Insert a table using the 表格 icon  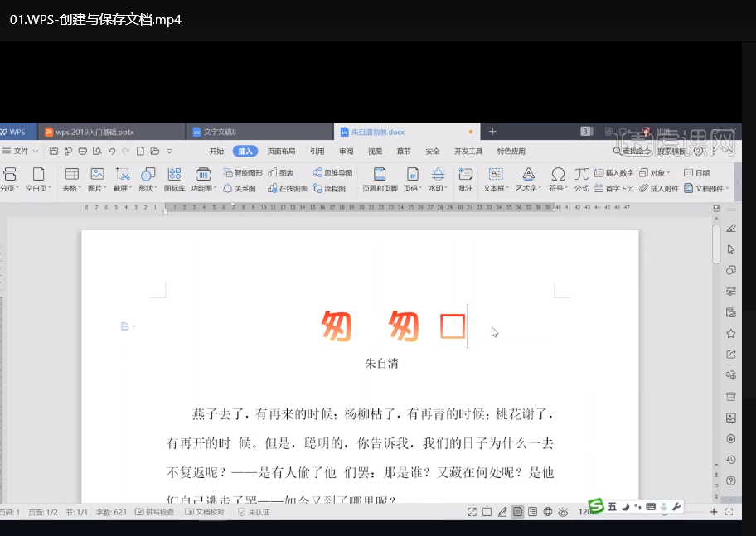[x=72, y=179]
